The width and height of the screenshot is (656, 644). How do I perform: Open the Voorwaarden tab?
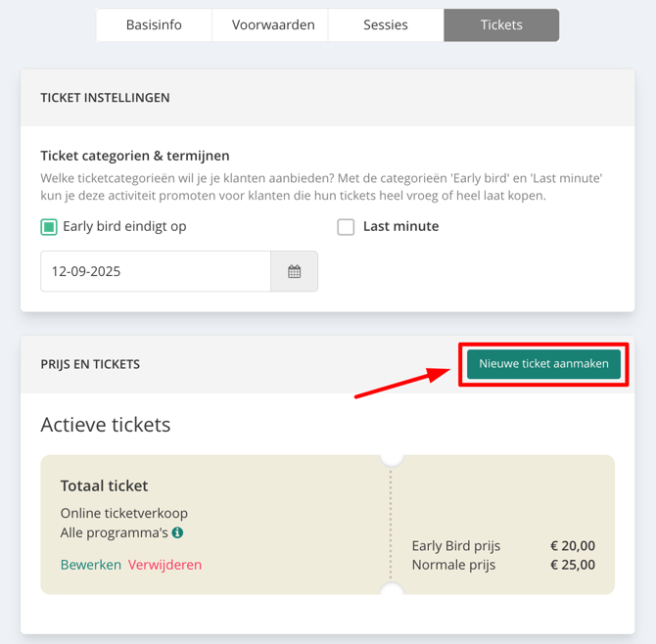[273, 25]
